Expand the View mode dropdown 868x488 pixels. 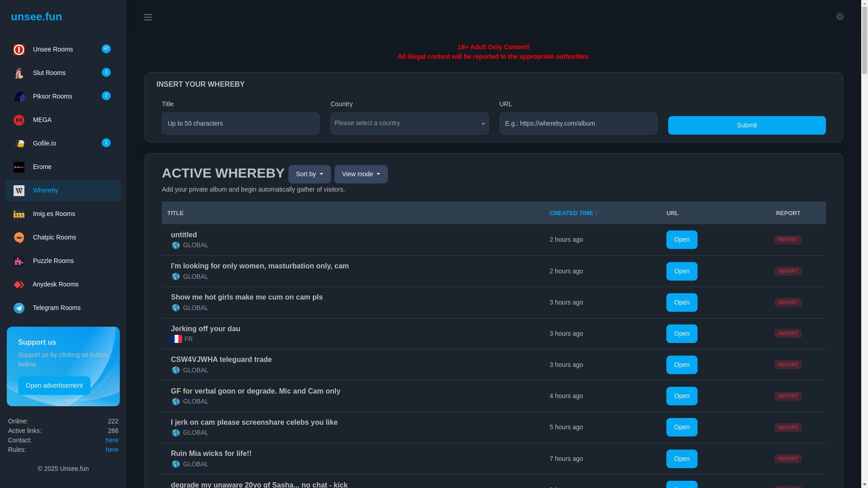(361, 174)
